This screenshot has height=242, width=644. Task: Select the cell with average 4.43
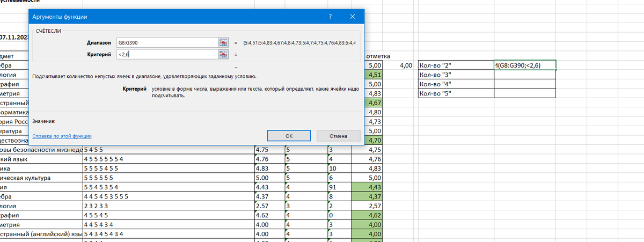pos(269,187)
